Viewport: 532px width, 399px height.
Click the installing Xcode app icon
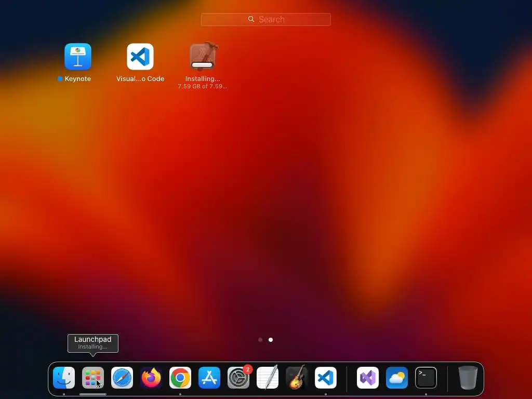tap(203, 56)
